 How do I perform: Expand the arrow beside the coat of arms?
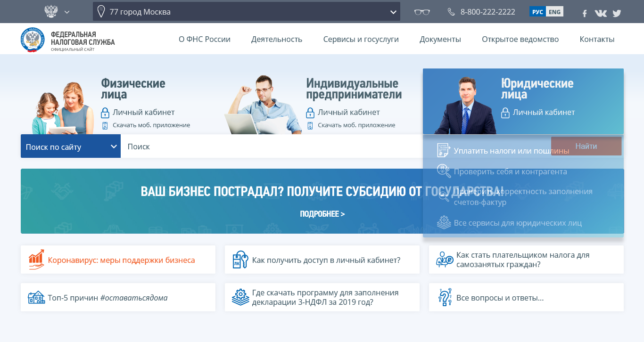[67, 12]
